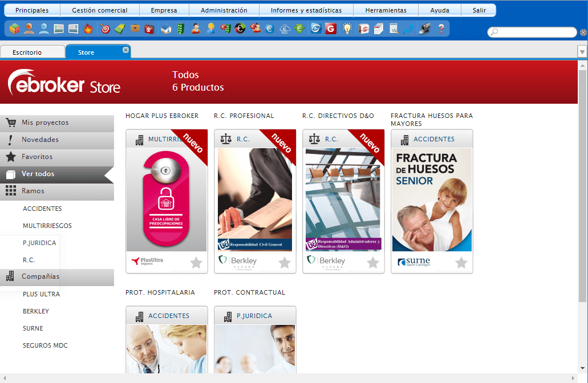This screenshot has height=383, width=588.
Task: Open the Fractura de Huesos Senior image
Action: (x=432, y=199)
